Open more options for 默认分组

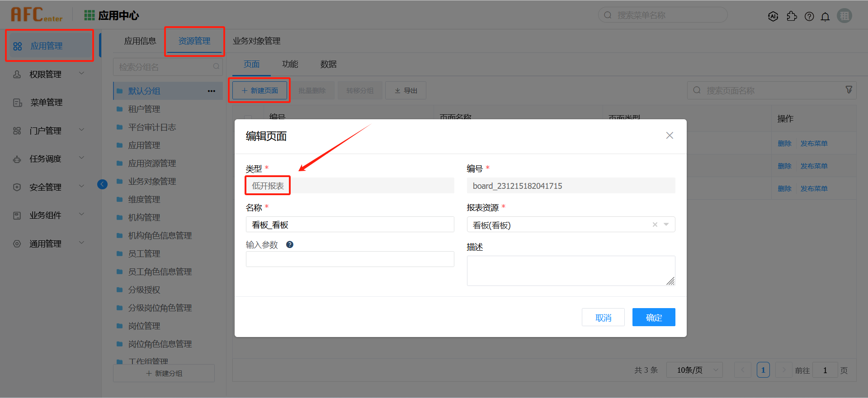pos(211,91)
